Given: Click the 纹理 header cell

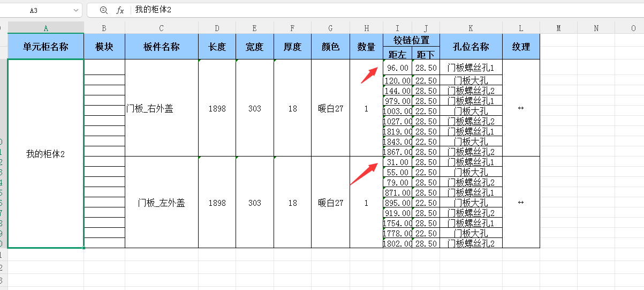Looking at the screenshot, I should point(521,47).
